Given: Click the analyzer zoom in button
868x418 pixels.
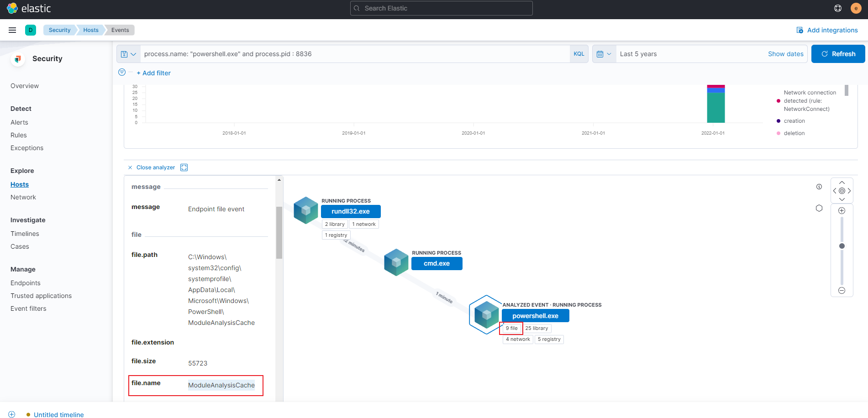Looking at the screenshot, I should click(x=842, y=211).
